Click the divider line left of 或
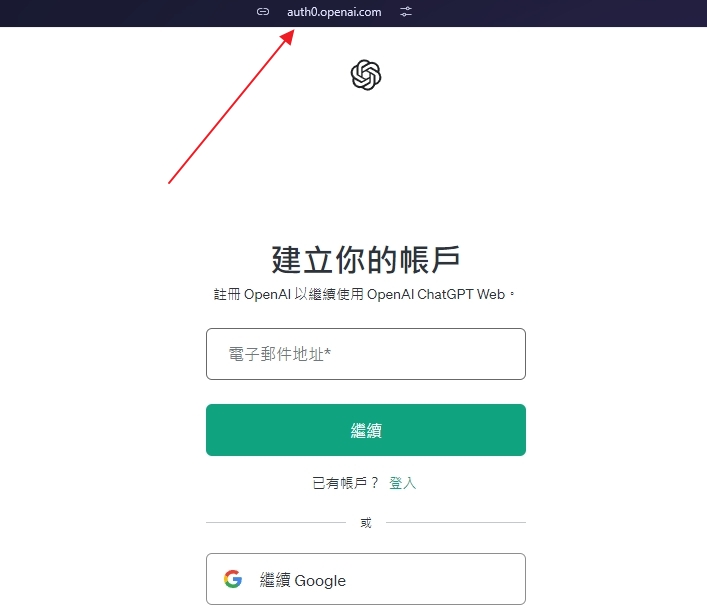 tap(276, 523)
